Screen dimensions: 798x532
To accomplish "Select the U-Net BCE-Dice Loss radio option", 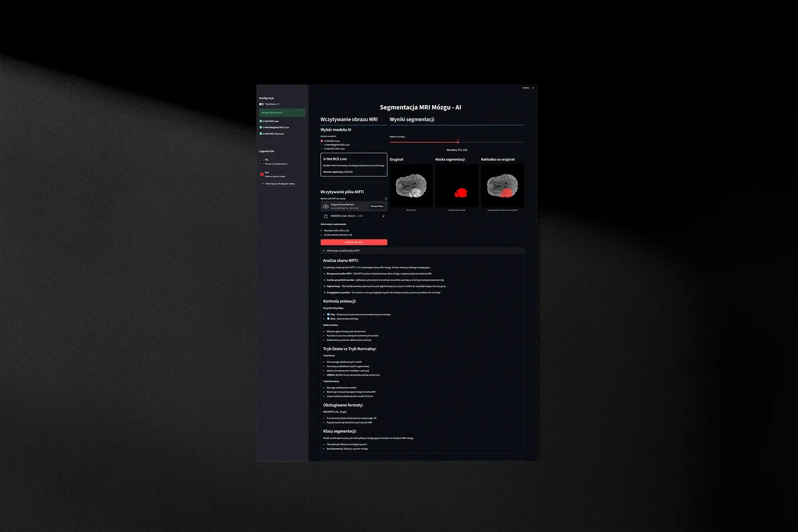I will tap(322, 149).
